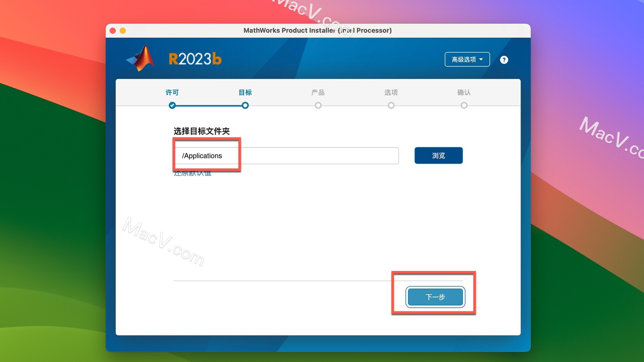Click the help question mark icon
This screenshot has height=362, width=644.
click(503, 59)
